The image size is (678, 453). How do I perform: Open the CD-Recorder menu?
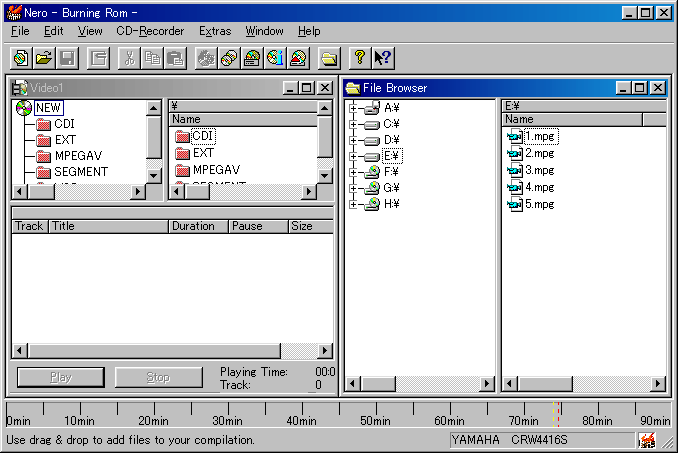point(150,31)
